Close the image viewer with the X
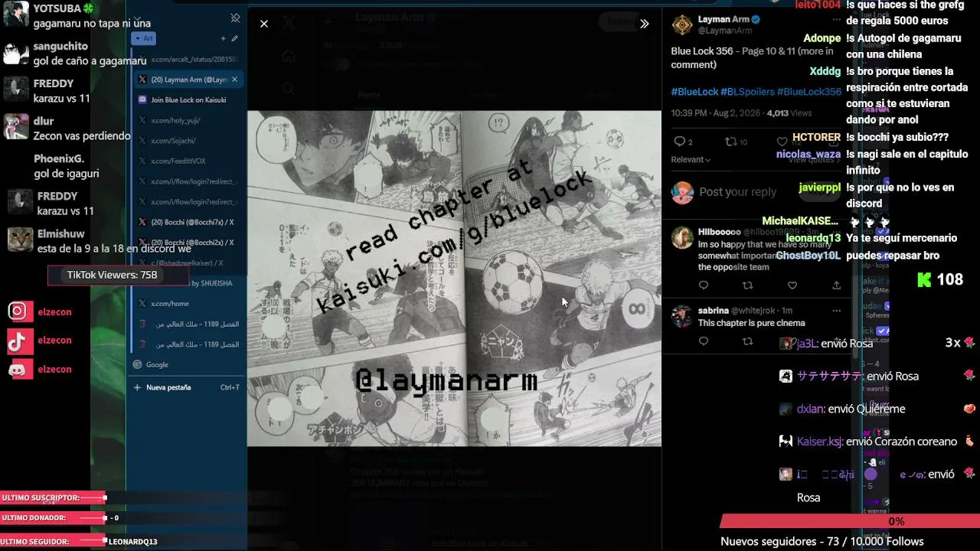This screenshot has width=980, height=551. click(x=264, y=24)
